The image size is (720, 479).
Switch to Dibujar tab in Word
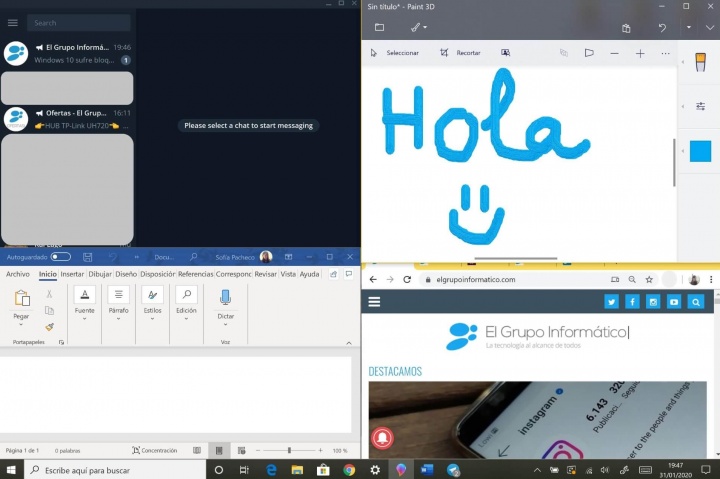(100, 274)
